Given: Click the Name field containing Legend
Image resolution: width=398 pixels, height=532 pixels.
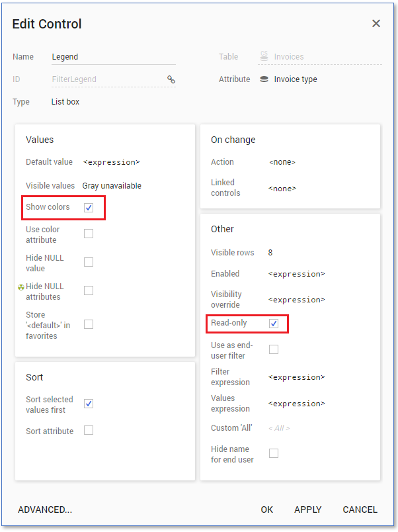Looking at the screenshot, I should coord(112,57).
